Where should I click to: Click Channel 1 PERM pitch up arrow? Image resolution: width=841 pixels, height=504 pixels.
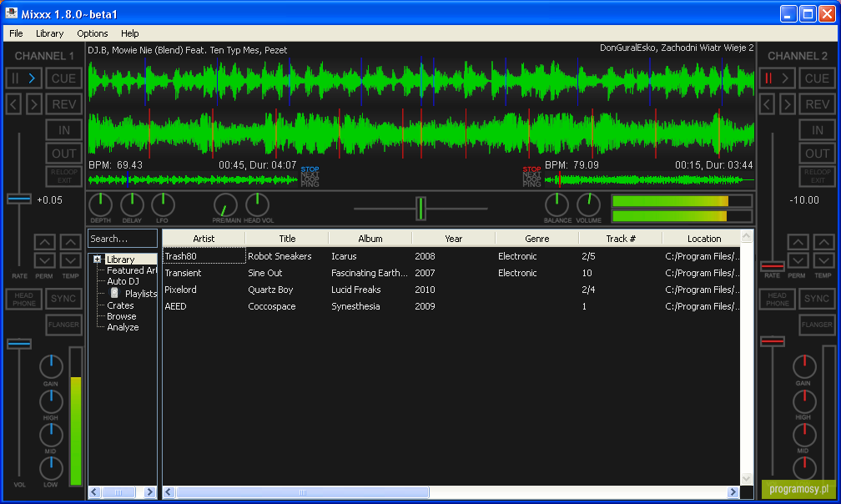pos(44,242)
